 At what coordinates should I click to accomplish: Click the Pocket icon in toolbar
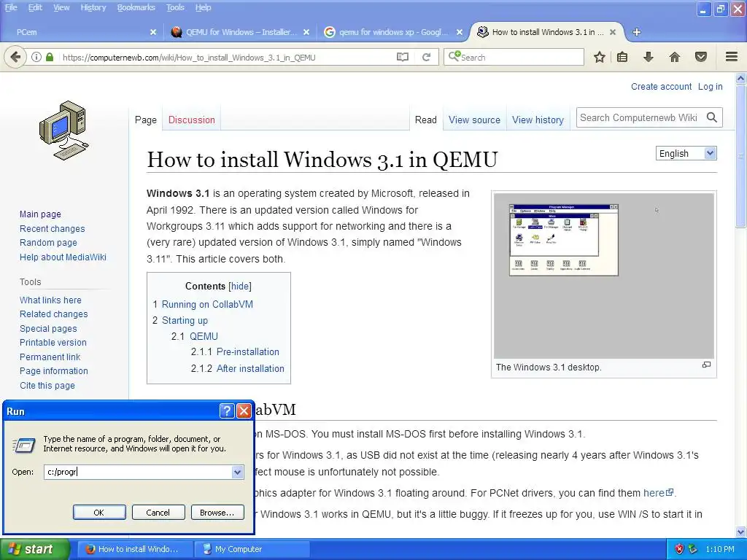point(701,57)
